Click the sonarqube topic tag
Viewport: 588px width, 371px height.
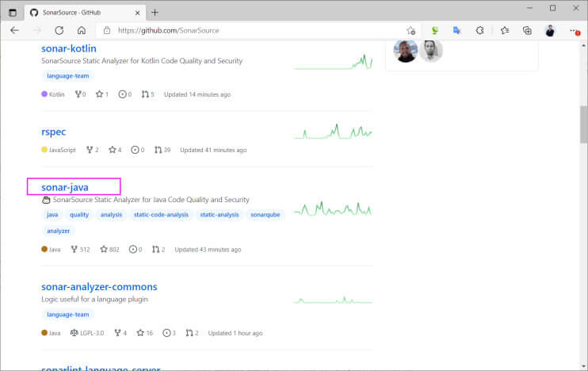pyautogui.click(x=265, y=215)
